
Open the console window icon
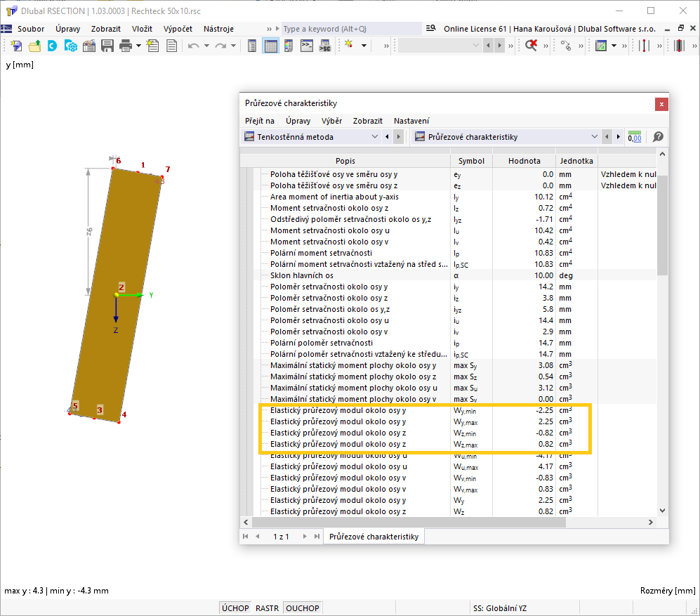point(307,46)
